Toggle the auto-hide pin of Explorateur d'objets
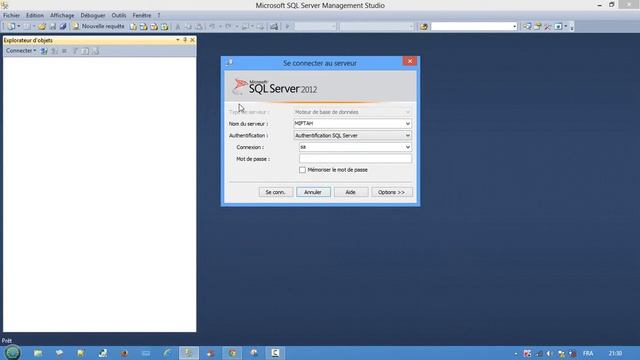Viewport: 640px width, 360px height. (x=185, y=40)
